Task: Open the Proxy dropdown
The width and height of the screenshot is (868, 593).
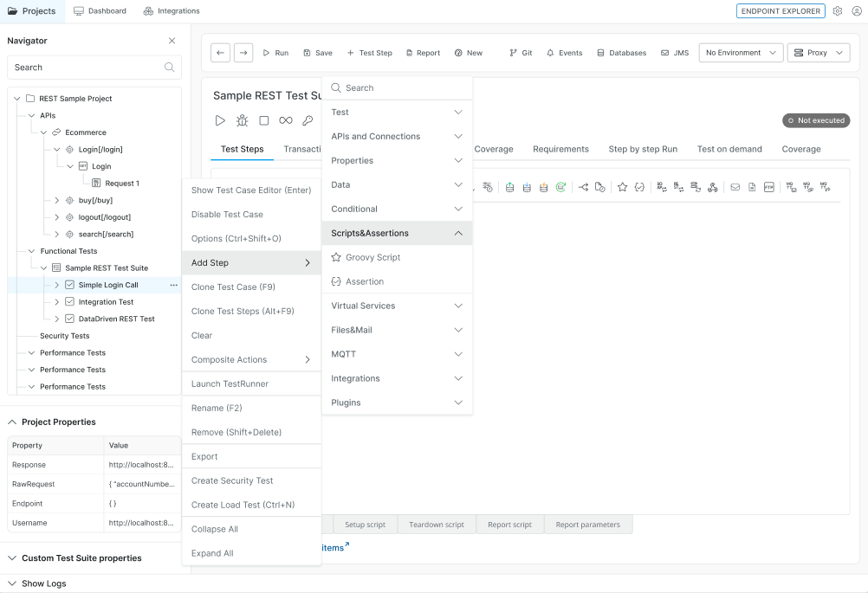Action: coord(818,53)
